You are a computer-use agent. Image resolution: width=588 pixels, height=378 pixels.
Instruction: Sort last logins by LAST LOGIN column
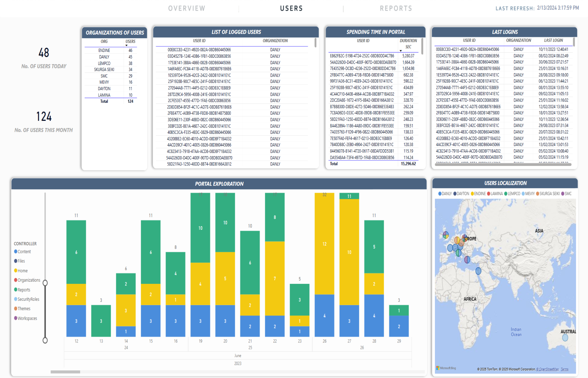pyautogui.click(x=553, y=40)
